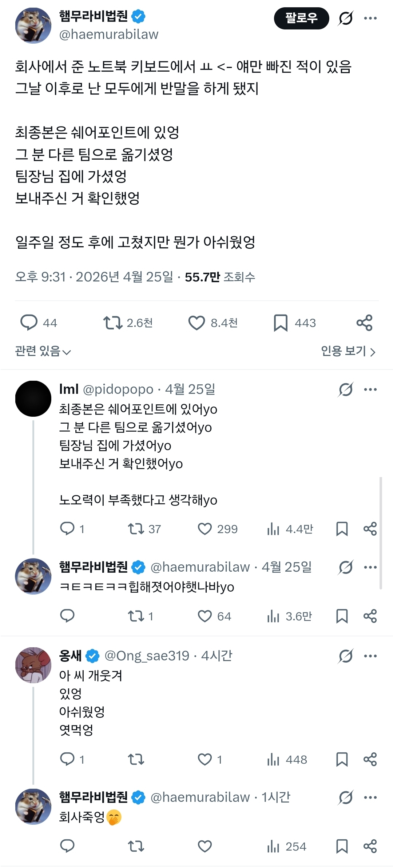Image resolution: width=393 pixels, height=868 pixels.
Task: Repost the reply by lml with 37 reposts
Action: coord(136,529)
